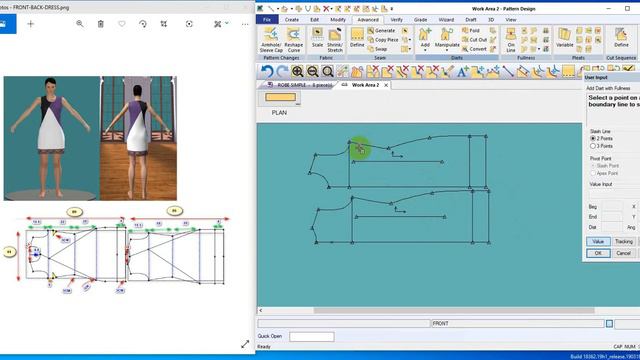This screenshot has height=360, width=640.
Task: Open the Verify ribbon tab
Action: tap(396, 20)
